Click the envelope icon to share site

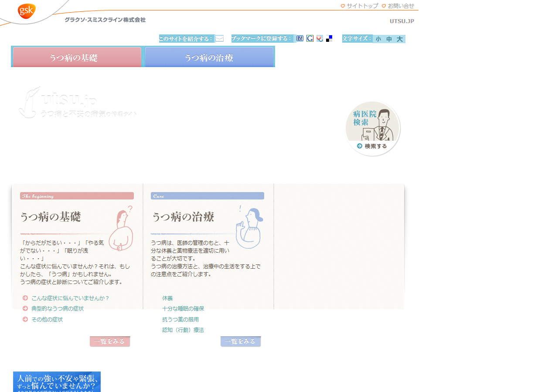219,38
